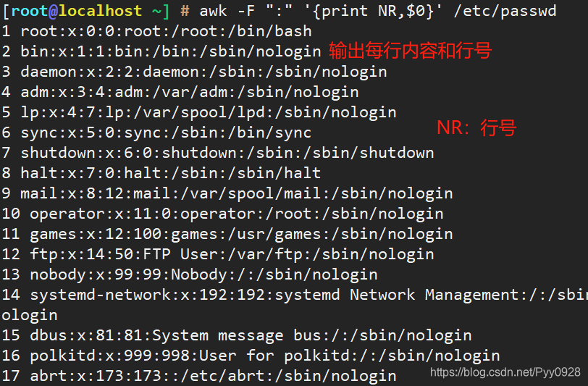Viewport: 588px width, 386px height.
Task: Click the line '4 adm:x:3:4:adm:/var/adm'
Action: click(x=180, y=92)
